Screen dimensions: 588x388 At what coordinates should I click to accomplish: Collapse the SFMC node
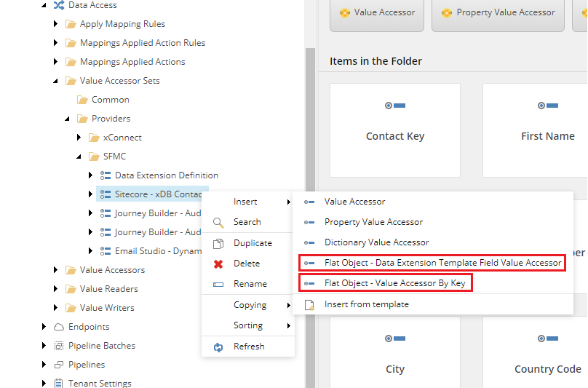coord(79,157)
